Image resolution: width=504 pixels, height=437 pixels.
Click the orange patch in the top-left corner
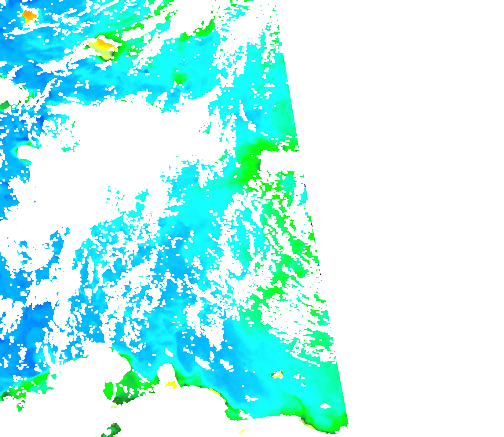pos(29,15)
